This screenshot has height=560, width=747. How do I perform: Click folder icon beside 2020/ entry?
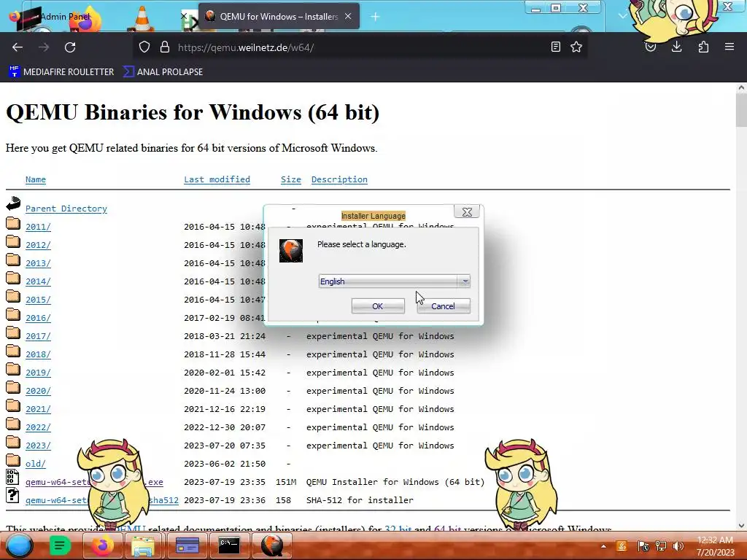click(13, 388)
